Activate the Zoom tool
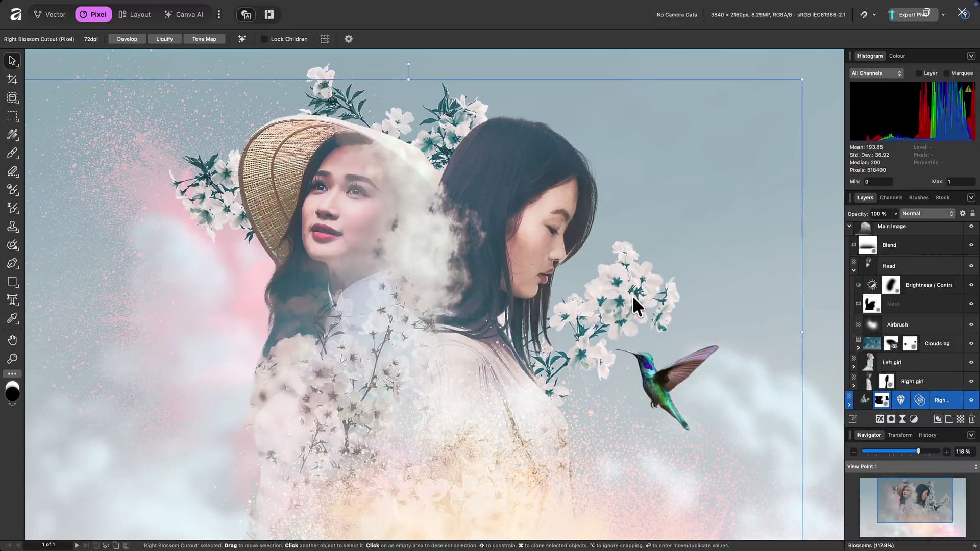Screen dimensions: 980x551 coord(12,359)
